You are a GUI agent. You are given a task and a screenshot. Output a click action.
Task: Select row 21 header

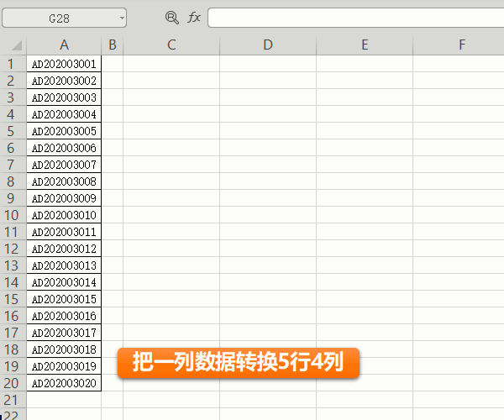click(12, 400)
